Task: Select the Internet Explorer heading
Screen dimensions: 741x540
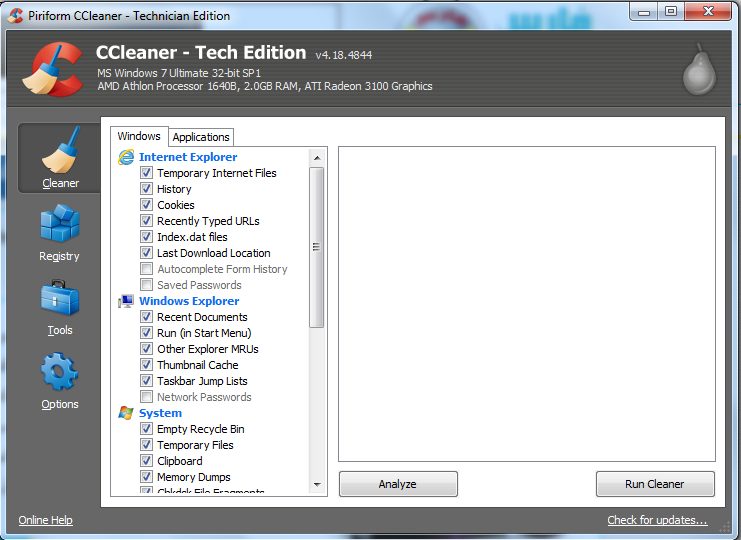Action: tap(188, 157)
